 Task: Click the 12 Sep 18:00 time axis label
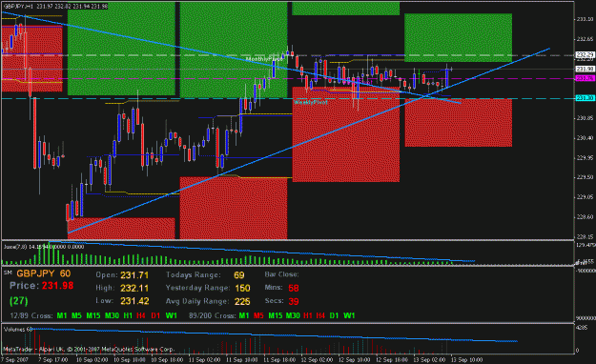(392, 359)
